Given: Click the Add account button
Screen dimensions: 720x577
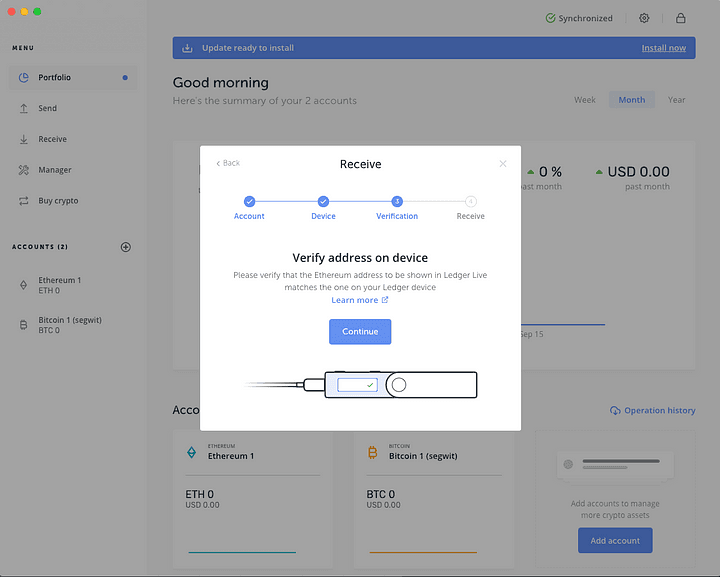Looking at the screenshot, I should [x=615, y=540].
